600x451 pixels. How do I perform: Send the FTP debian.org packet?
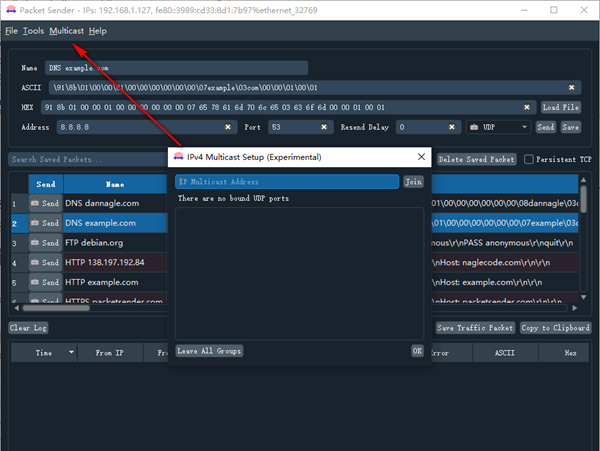(x=46, y=243)
